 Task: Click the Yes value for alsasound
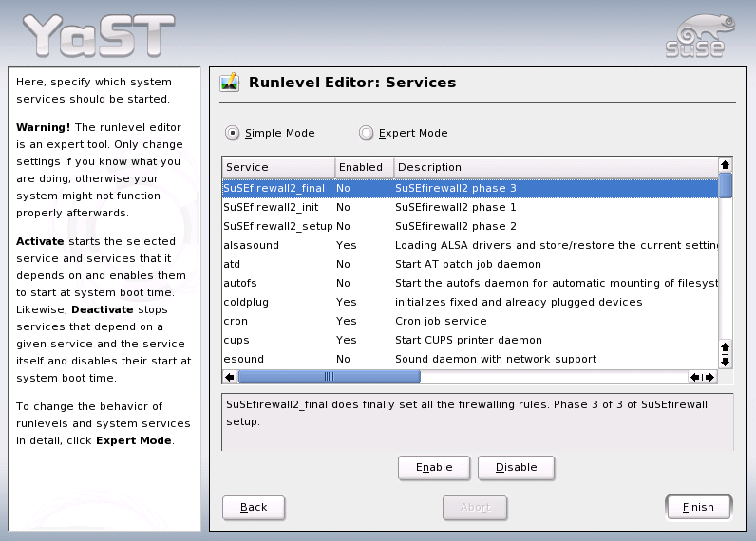[x=346, y=245]
